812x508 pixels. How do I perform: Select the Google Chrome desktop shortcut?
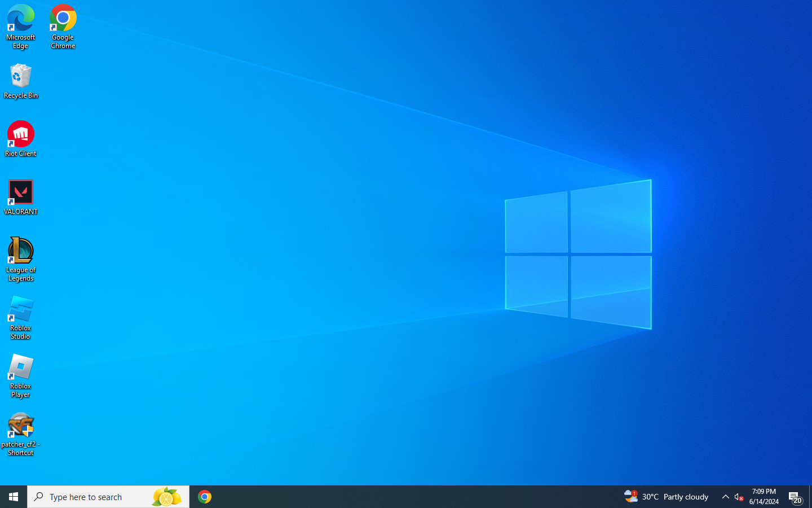tap(63, 27)
